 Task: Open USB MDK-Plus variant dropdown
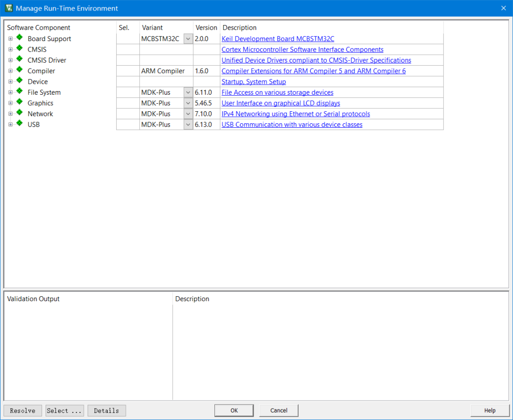click(188, 124)
